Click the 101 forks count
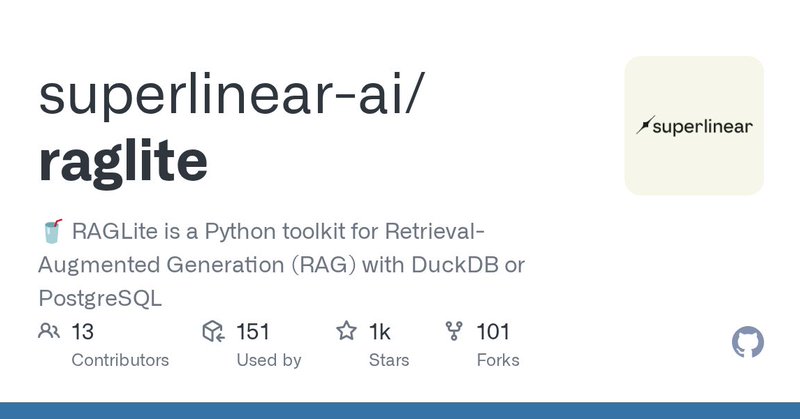 click(494, 331)
